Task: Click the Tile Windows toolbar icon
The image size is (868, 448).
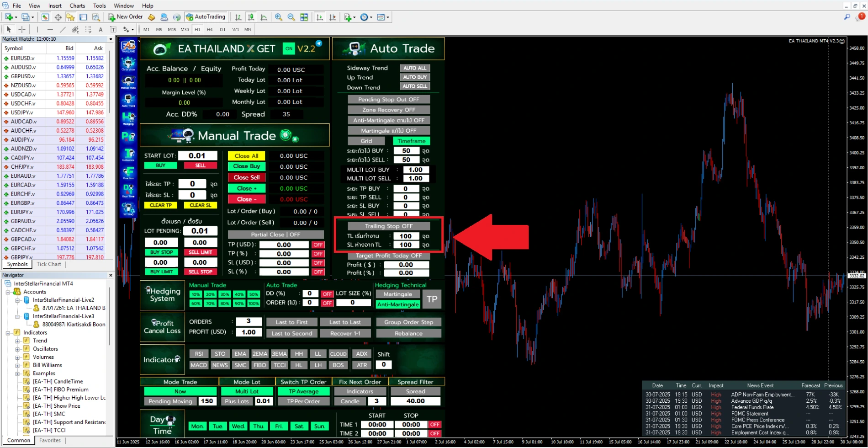Action: coord(304,17)
